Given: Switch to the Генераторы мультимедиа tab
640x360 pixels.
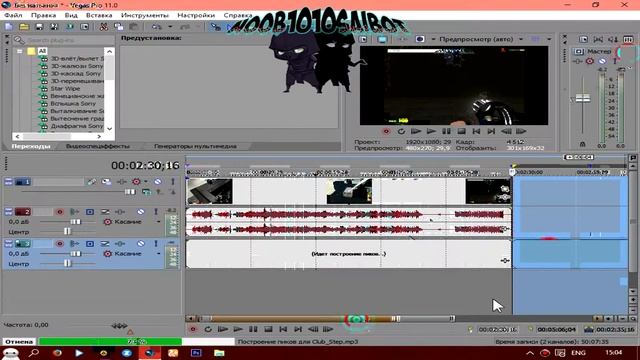Looking at the screenshot, I should click(195, 146).
